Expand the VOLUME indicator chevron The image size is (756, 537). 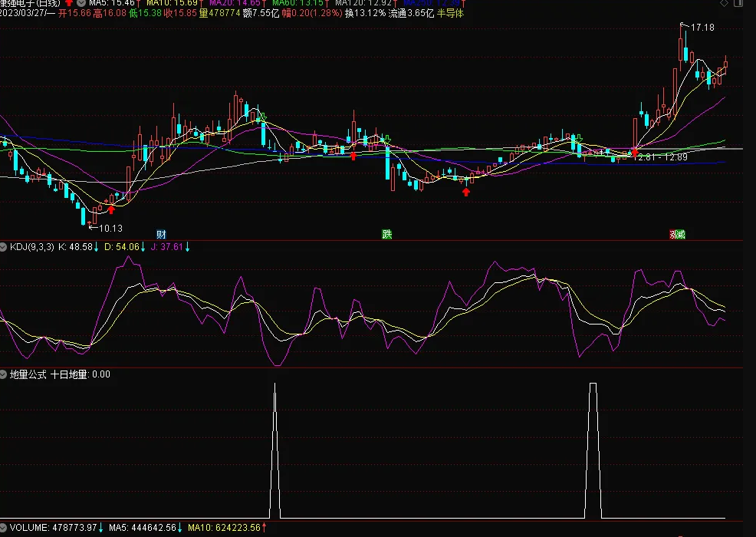click(3, 528)
